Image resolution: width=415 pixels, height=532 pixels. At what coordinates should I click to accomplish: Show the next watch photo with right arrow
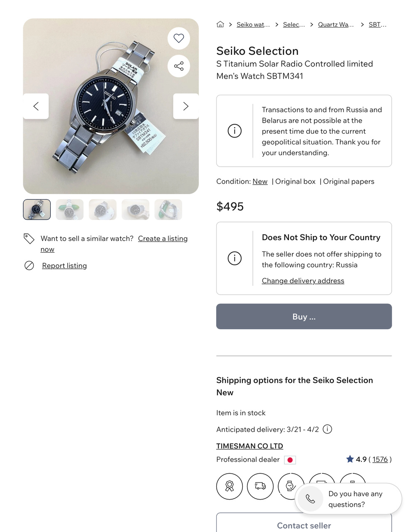coord(185,106)
